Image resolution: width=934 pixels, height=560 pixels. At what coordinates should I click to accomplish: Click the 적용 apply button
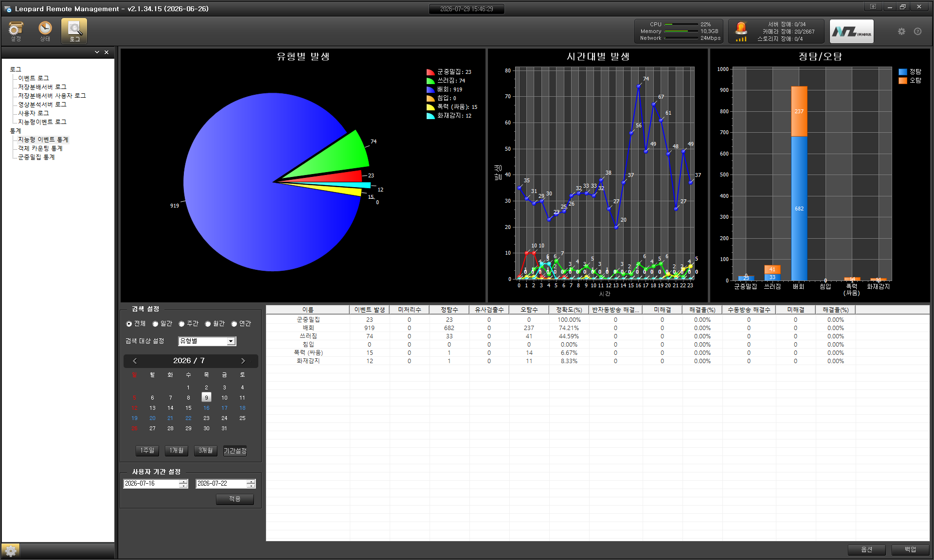tap(235, 499)
